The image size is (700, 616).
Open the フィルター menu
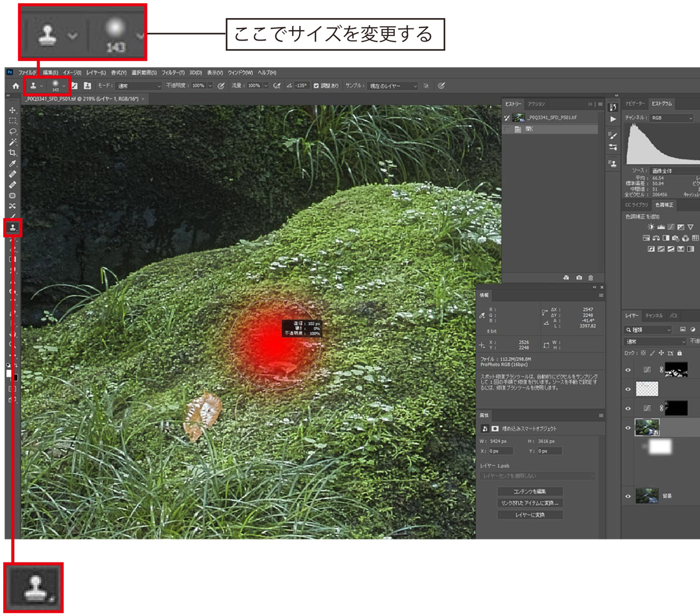[173, 73]
